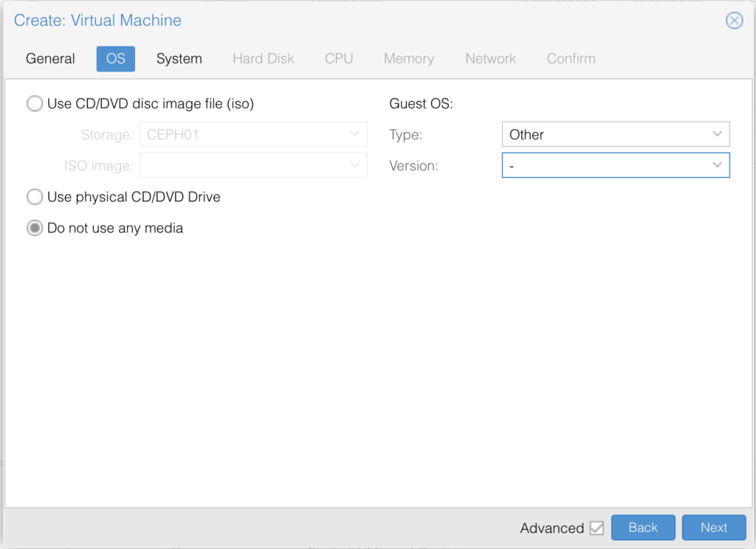Switch to the Network tab
Viewport: 756px width, 549px height.
point(490,59)
